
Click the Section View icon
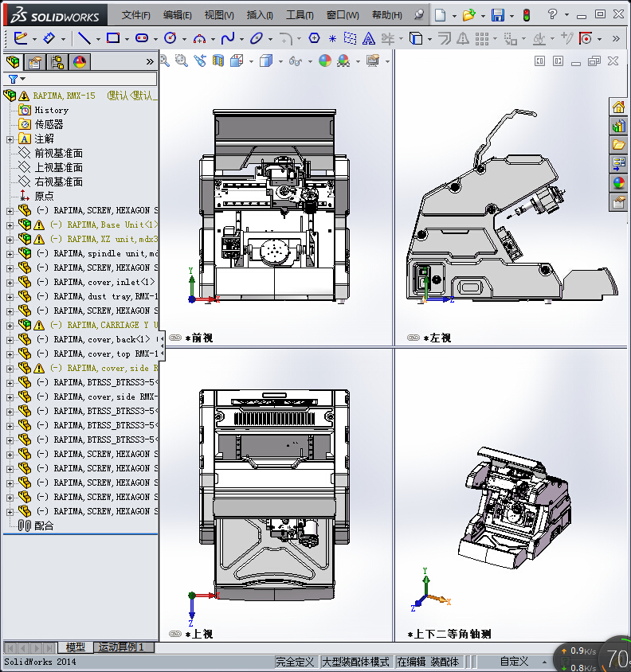click(218, 61)
